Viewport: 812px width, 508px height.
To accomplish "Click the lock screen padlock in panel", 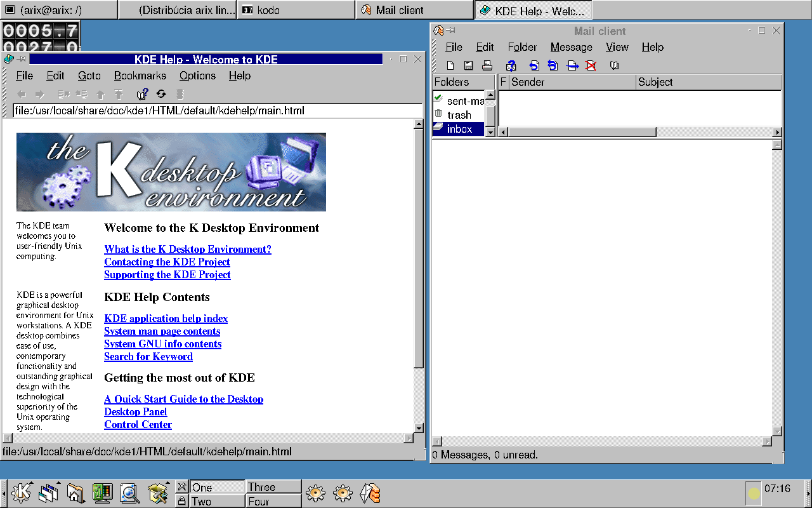I will click(x=181, y=501).
